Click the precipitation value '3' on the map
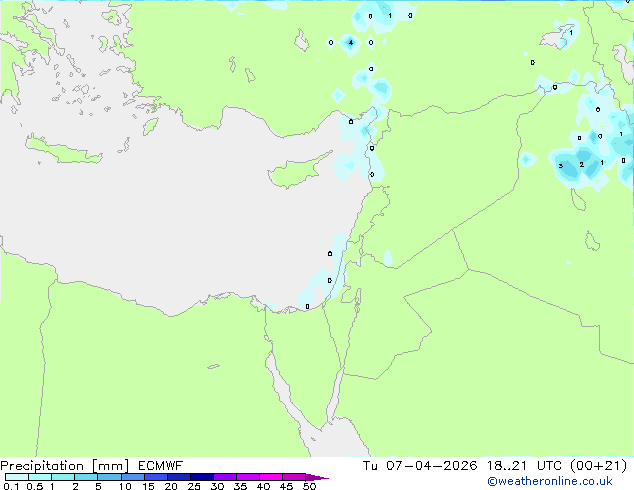Image resolution: width=634 pixels, height=490 pixels. click(560, 166)
